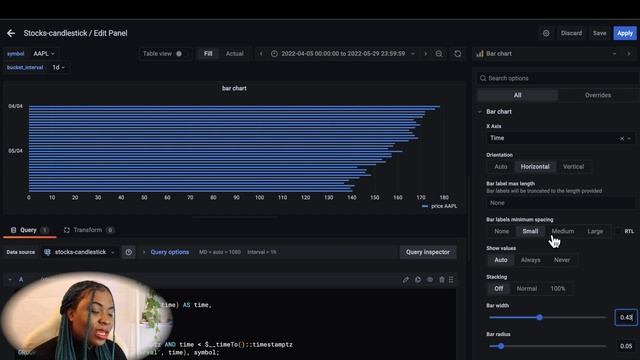This screenshot has height=360, width=640.
Task: Clear the X Axis Time selection
Action: 622,138
